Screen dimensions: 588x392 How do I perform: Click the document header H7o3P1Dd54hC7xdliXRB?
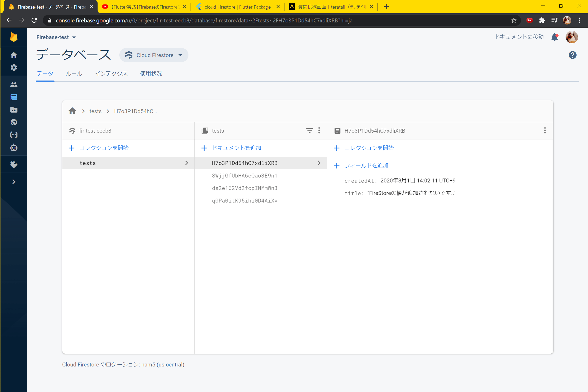375,131
